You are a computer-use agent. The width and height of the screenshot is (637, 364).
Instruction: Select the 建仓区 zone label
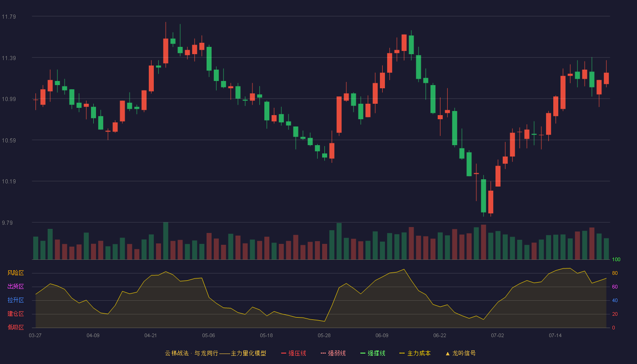coord(15,314)
